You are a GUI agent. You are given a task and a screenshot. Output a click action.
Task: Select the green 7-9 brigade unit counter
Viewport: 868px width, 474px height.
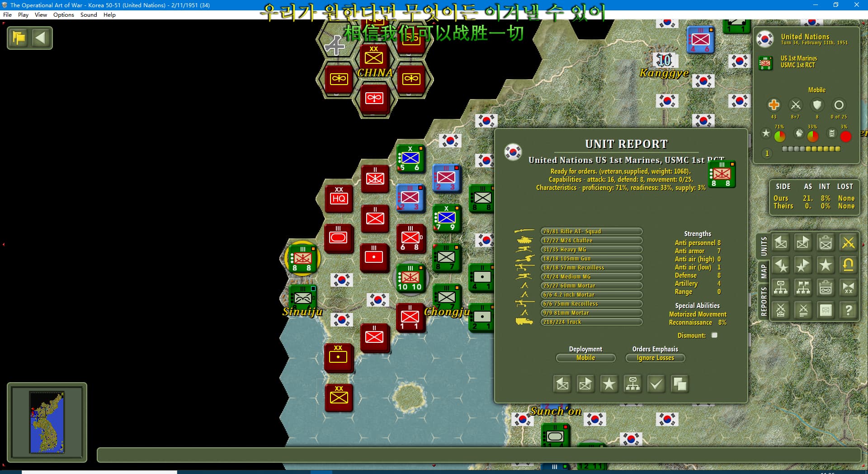[x=446, y=218]
